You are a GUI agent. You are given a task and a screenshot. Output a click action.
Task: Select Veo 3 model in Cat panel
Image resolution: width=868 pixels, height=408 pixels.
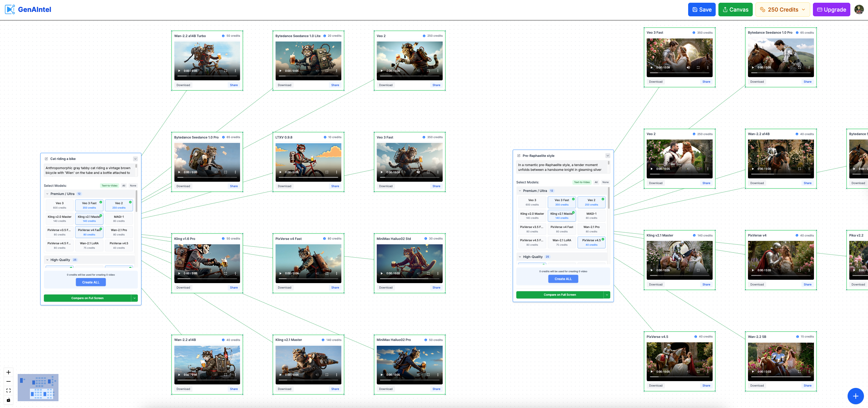point(59,205)
